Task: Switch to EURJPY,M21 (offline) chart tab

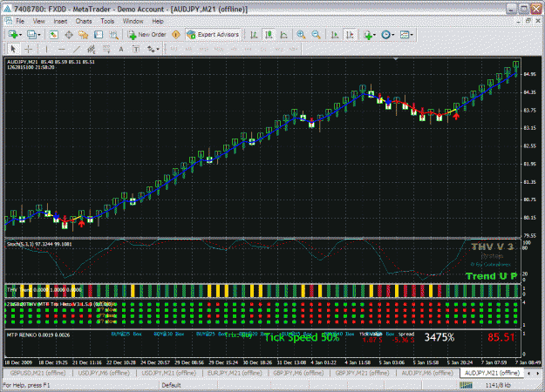Action: pos(235,373)
